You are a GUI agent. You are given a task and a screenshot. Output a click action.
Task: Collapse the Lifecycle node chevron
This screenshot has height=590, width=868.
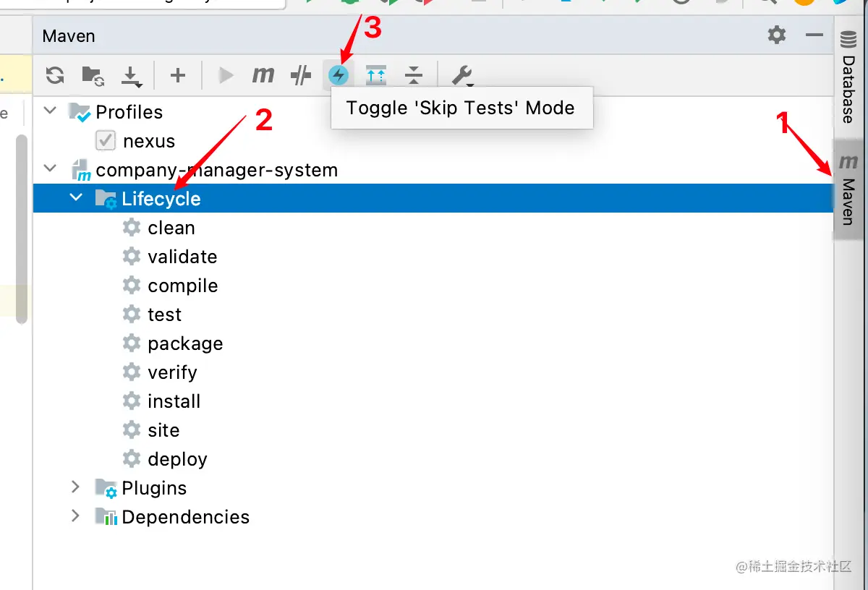(76, 197)
